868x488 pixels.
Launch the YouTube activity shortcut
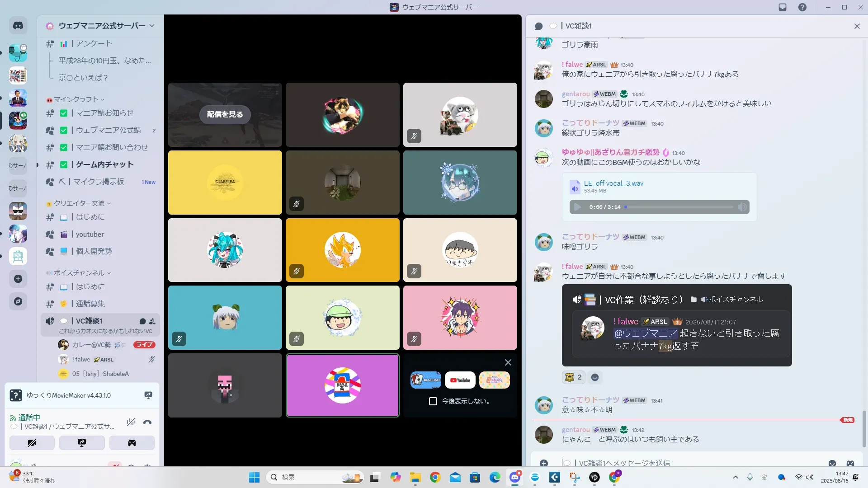pos(460,380)
